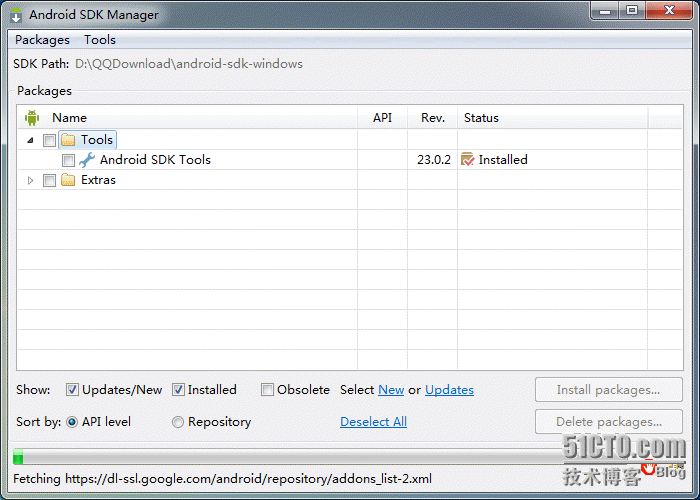700x500 pixels.
Task: Click Install packages button
Action: [608, 390]
